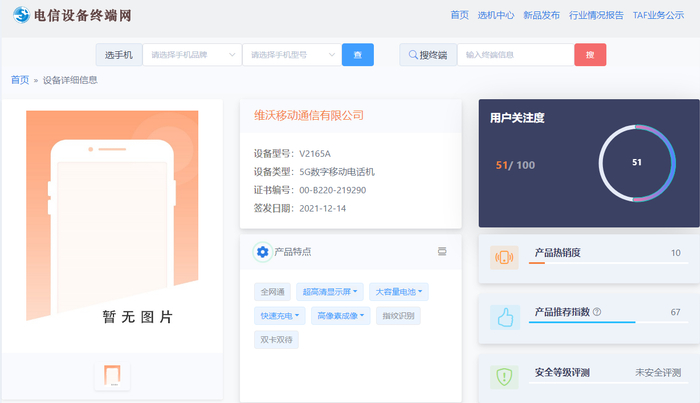This screenshot has width=700, height=403.
Task: Expand the 大容量电池 feature tag
Action: (x=399, y=292)
